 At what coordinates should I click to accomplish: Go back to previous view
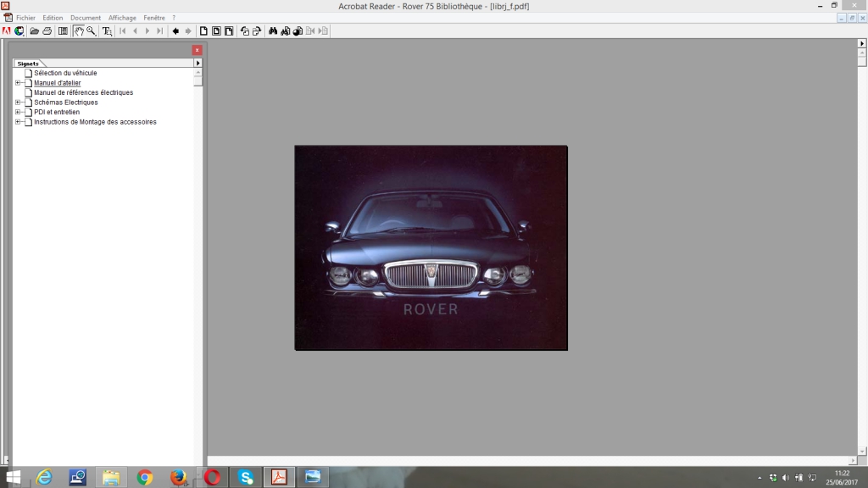click(175, 31)
